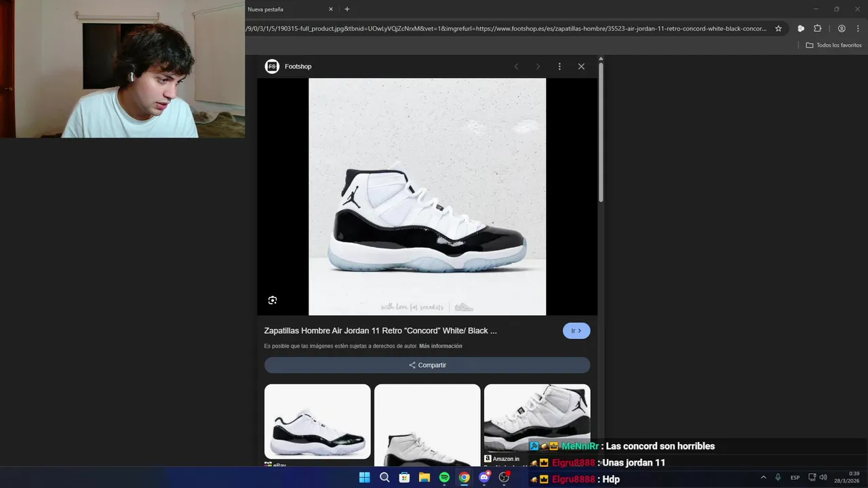Click the image panel vertical scrollbar
Viewport: 868px width, 488px height.
coord(601,132)
